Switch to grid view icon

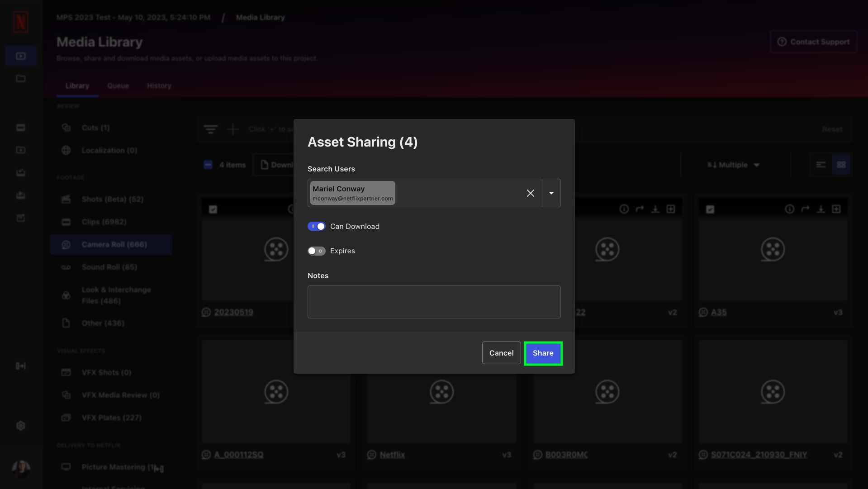pos(841,165)
